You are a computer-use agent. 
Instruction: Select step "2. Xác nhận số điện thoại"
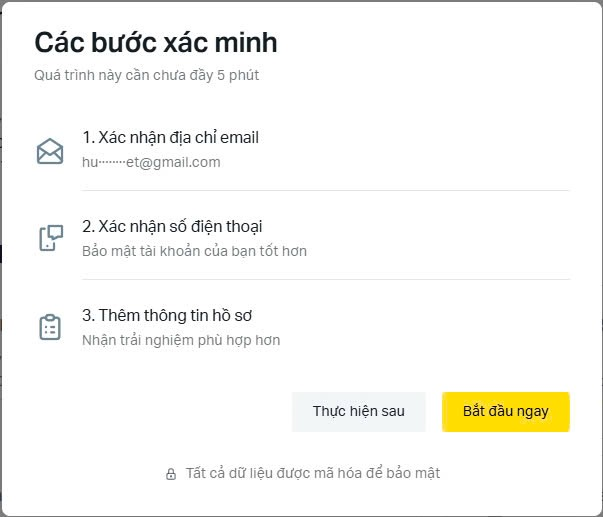point(172,227)
